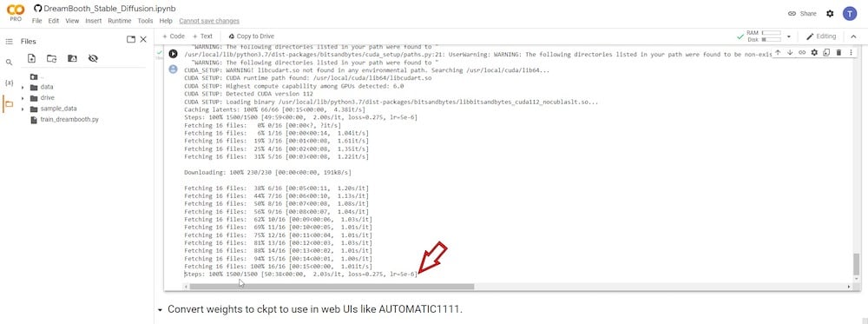Image resolution: width=868 pixels, height=324 pixels.
Task: Open the View menu
Action: click(72, 21)
